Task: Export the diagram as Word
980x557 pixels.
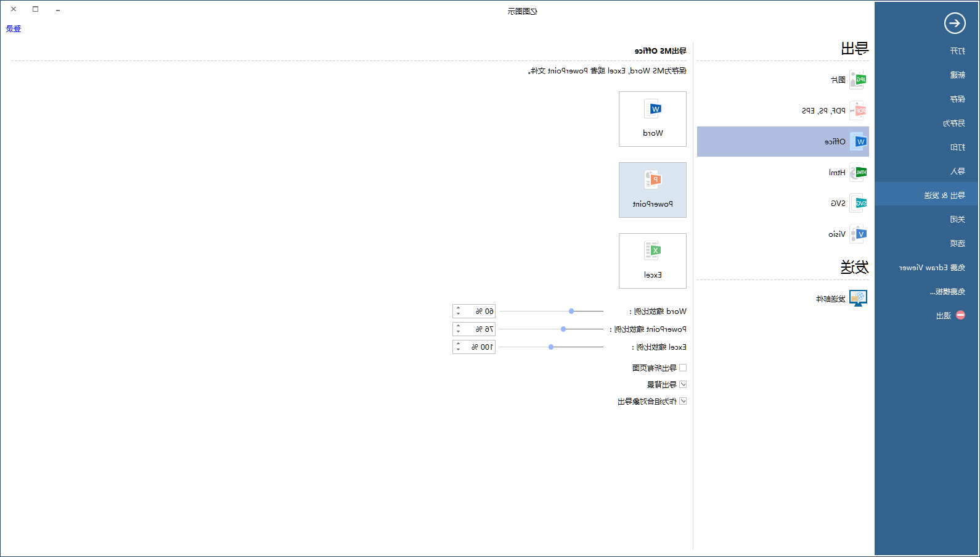Action: tap(653, 119)
